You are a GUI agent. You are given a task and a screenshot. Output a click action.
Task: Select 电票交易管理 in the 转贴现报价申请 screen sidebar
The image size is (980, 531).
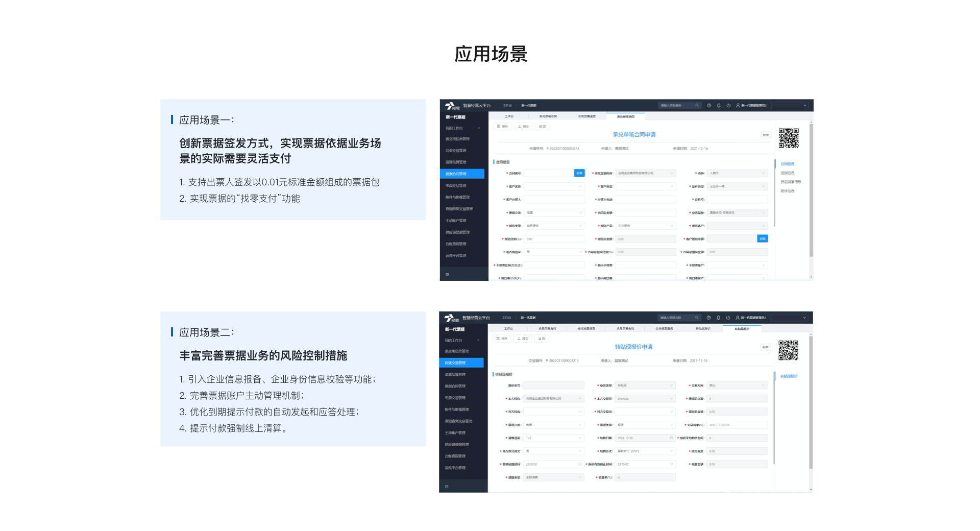(x=455, y=398)
